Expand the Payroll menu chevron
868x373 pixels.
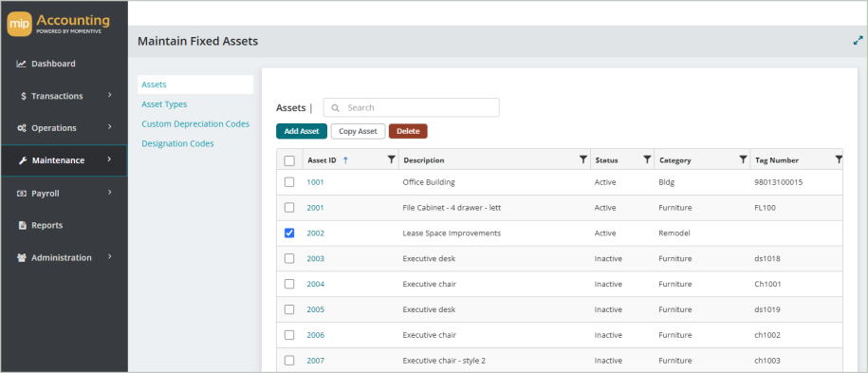pos(110,193)
